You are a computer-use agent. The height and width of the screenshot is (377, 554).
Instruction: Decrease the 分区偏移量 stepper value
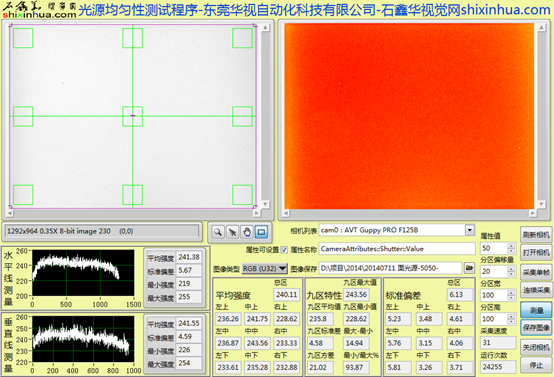click(511, 274)
